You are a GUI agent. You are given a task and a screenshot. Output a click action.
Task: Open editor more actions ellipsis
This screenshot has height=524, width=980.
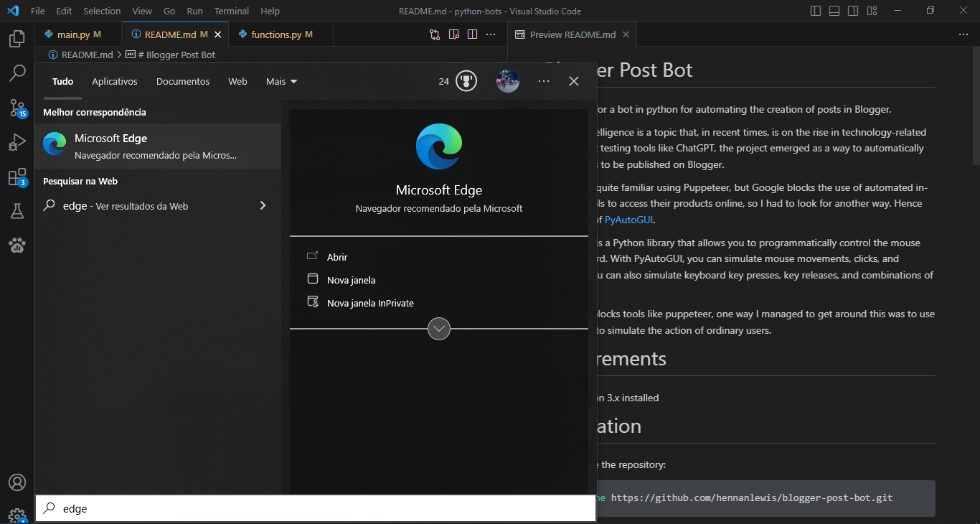tap(491, 34)
